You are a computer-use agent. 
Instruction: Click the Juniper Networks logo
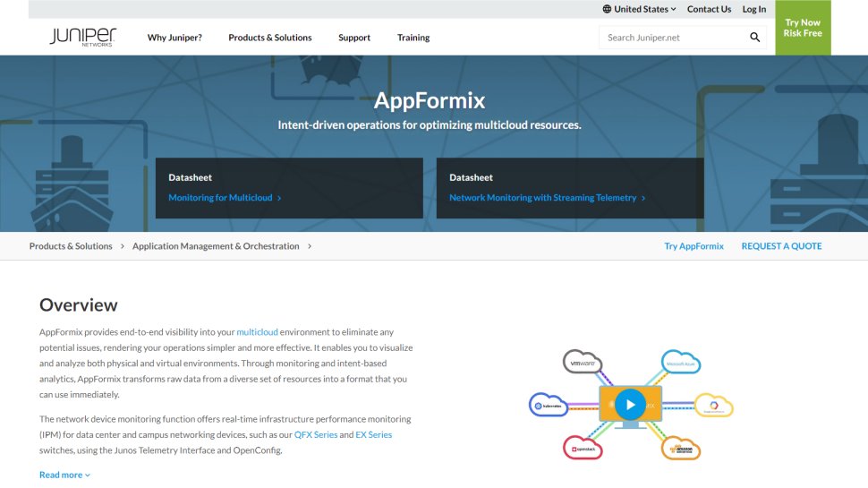pos(83,37)
